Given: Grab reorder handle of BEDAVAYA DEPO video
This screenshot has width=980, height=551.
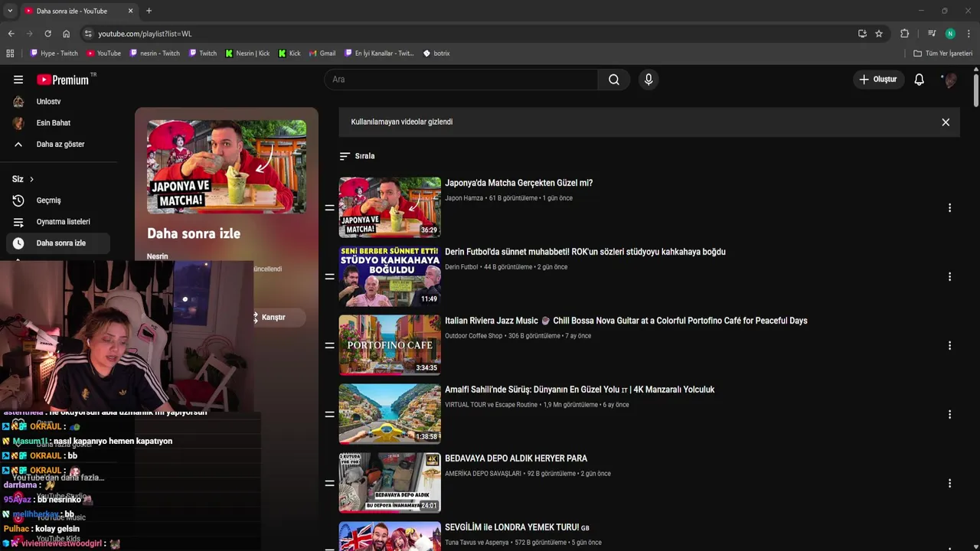Looking at the screenshot, I should 330,483.
